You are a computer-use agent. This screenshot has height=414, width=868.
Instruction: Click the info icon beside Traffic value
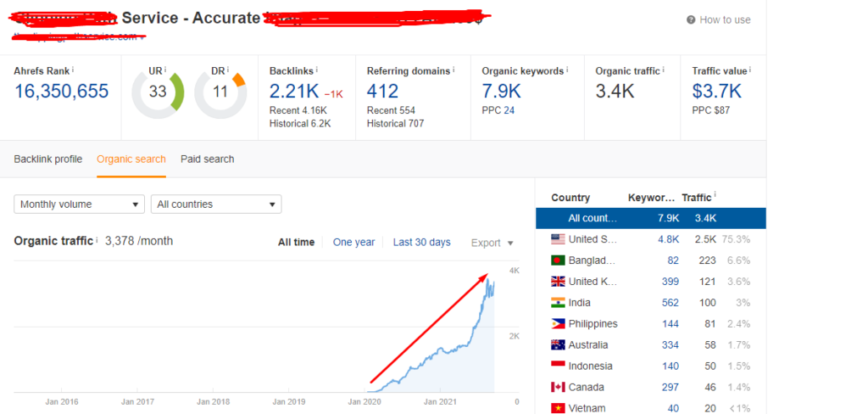[750, 70]
